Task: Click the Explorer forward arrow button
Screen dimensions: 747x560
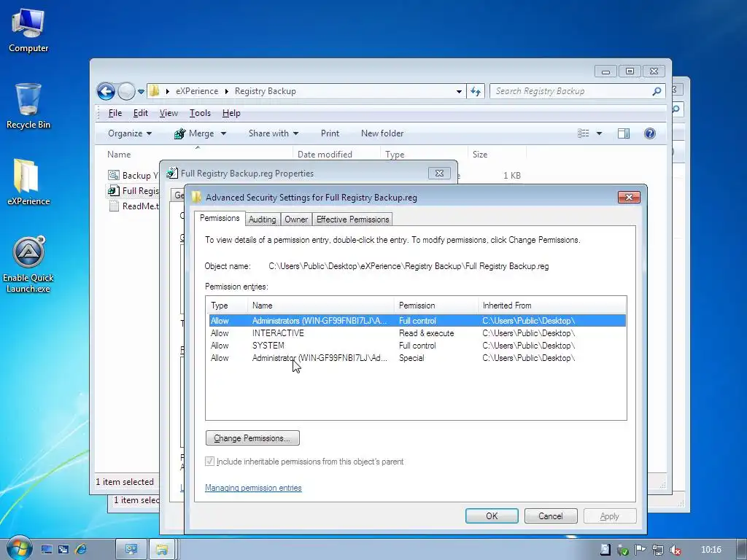Action: click(x=126, y=91)
